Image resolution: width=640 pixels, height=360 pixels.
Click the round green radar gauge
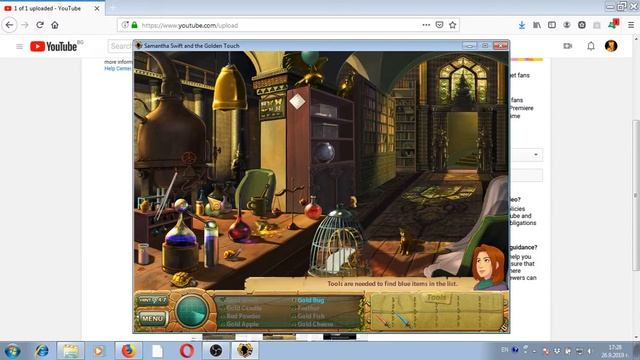pos(191,311)
